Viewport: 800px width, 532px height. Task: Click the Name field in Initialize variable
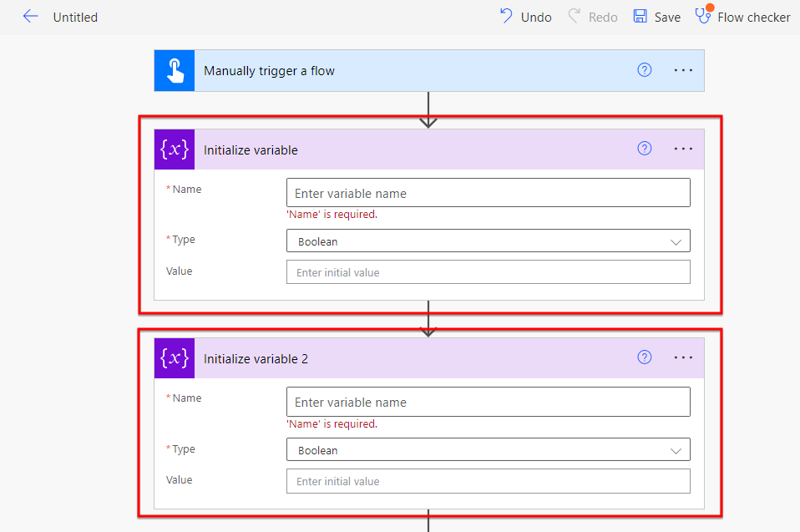tap(488, 193)
